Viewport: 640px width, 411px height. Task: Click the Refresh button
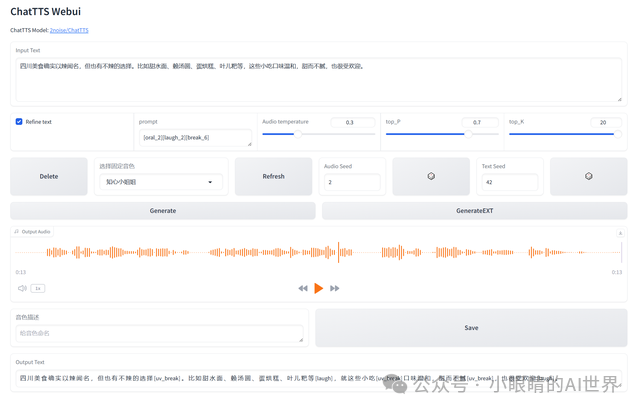tap(273, 176)
